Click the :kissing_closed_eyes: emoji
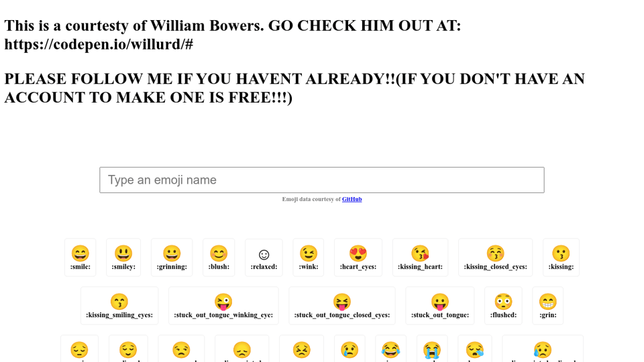 pos(495,257)
